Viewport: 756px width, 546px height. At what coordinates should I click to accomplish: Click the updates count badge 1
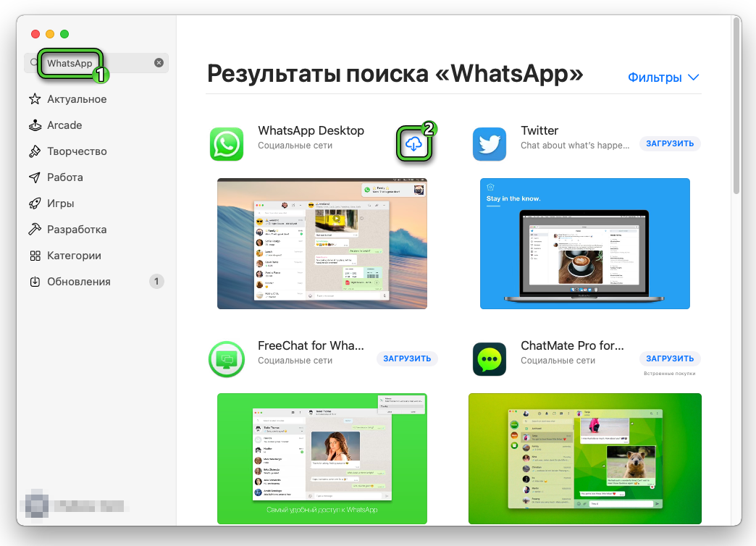tap(156, 281)
